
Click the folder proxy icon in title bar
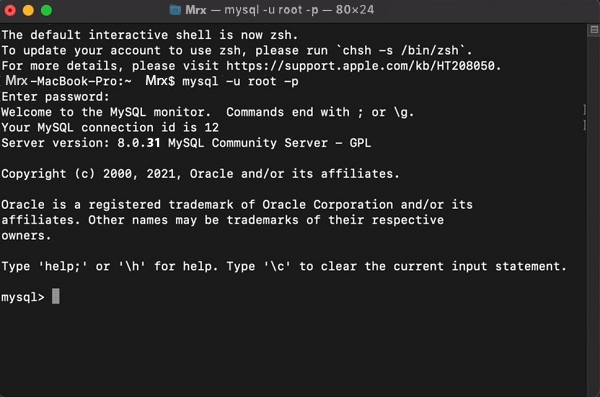coord(175,10)
